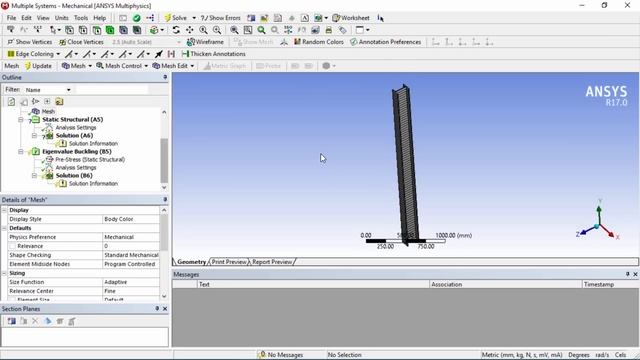Pin the Details of Mesh panel

click(x=165, y=200)
